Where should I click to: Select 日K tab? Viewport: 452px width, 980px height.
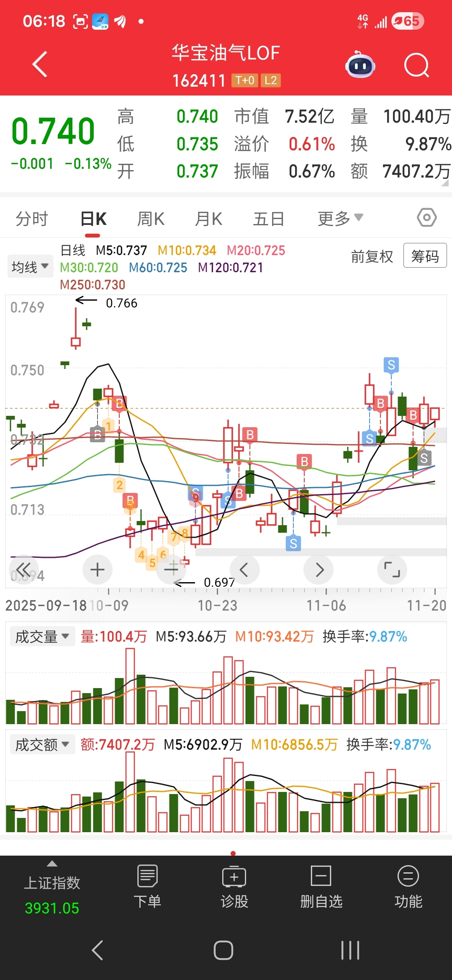click(93, 219)
